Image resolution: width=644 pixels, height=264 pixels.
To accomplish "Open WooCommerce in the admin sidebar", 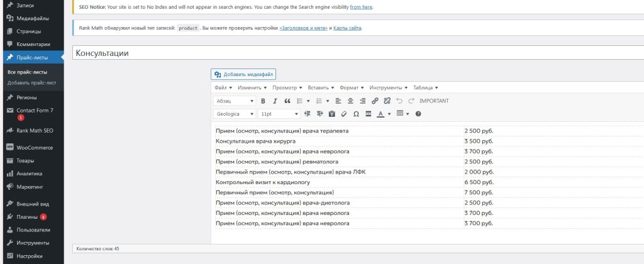I will (x=35, y=148).
